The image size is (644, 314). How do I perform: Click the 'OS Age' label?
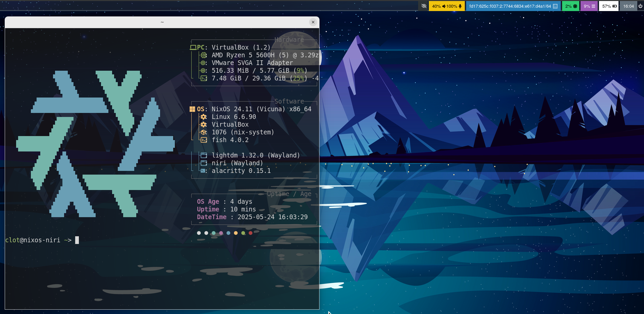(208, 202)
